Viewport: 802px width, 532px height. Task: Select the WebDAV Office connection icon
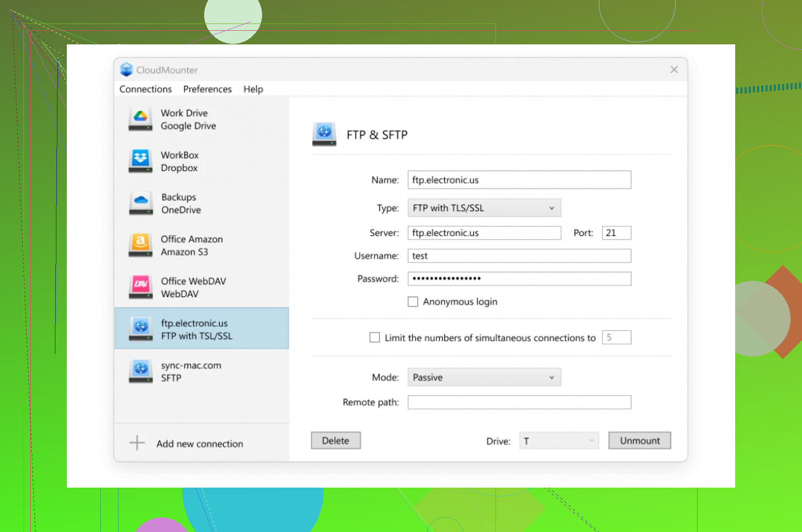tap(140, 287)
